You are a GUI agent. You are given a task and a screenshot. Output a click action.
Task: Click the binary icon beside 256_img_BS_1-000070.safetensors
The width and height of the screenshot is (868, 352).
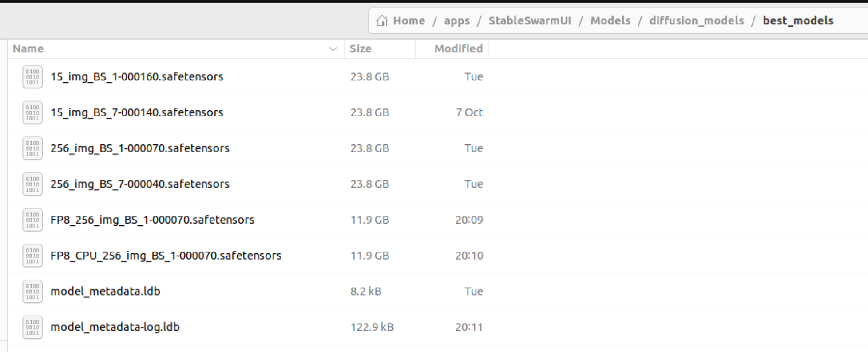pyautogui.click(x=32, y=148)
